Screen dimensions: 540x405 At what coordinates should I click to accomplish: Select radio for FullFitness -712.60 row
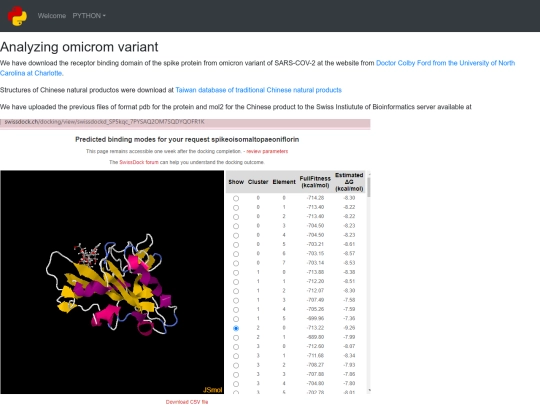236,347
